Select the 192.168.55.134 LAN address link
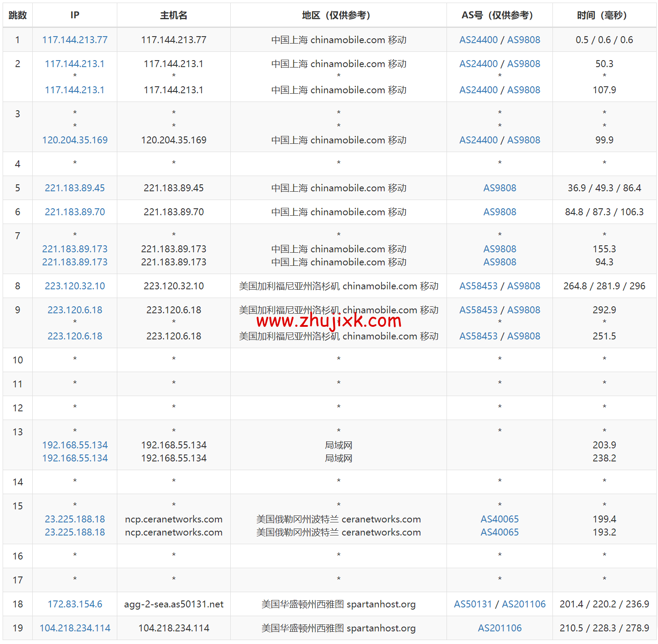The width and height of the screenshot is (658, 644). point(74,445)
